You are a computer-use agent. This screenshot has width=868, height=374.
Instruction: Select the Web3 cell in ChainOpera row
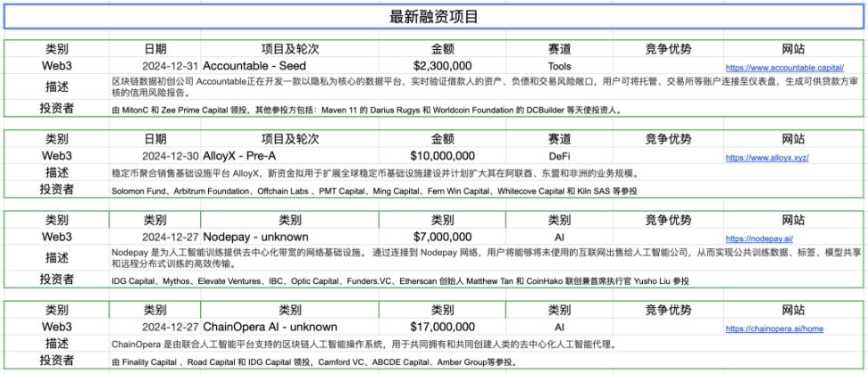pyautogui.click(x=56, y=327)
